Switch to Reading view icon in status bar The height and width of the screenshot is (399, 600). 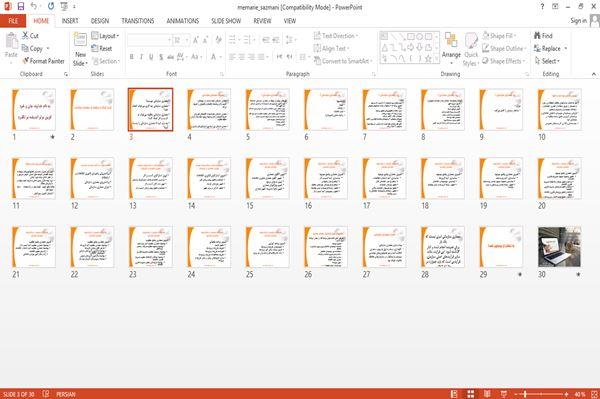[487, 394]
